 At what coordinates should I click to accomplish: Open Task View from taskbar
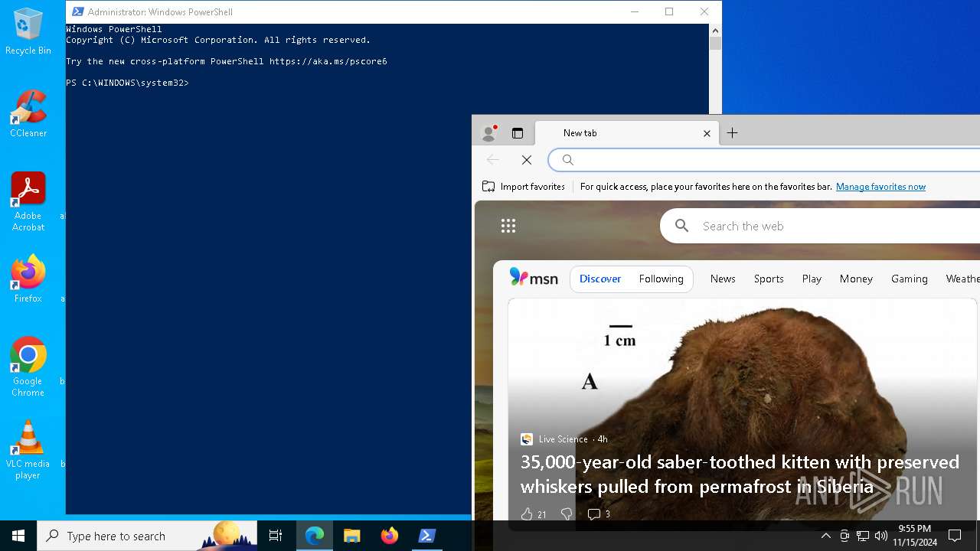click(276, 536)
